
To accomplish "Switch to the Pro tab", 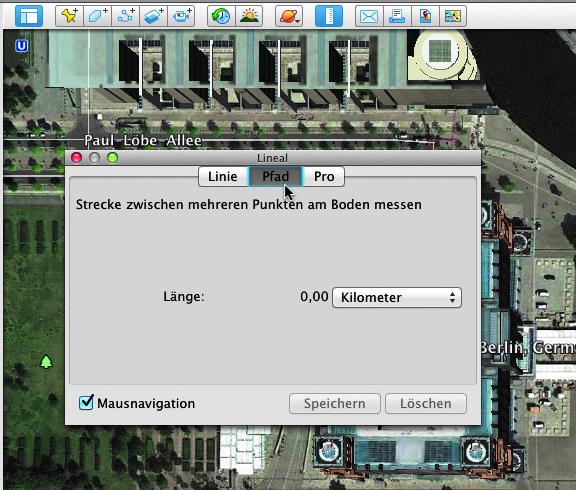I will [x=324, y=177].
